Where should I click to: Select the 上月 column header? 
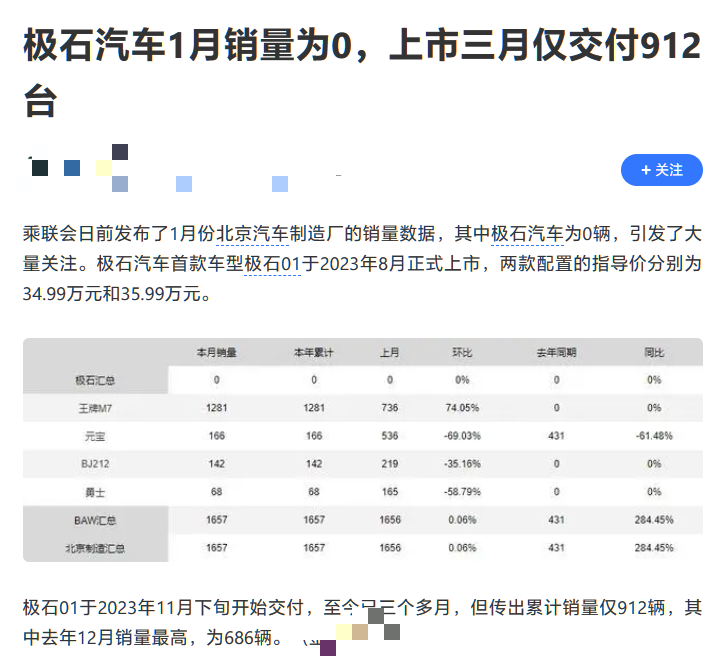click(x=389, y=353)
